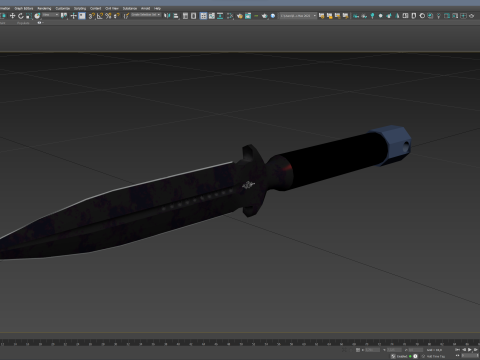Toggle the 3D Snaps button
Viewport: 480px width, 360px height.
coord(91,16)
